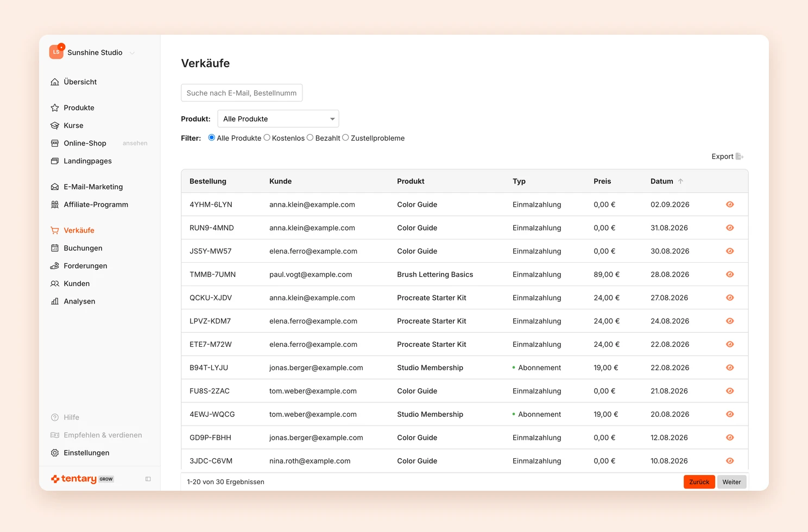View order 4YHM-6LYN via eye icon
Image resolution: width=808 pixels, height=532 pixels.
730,205
